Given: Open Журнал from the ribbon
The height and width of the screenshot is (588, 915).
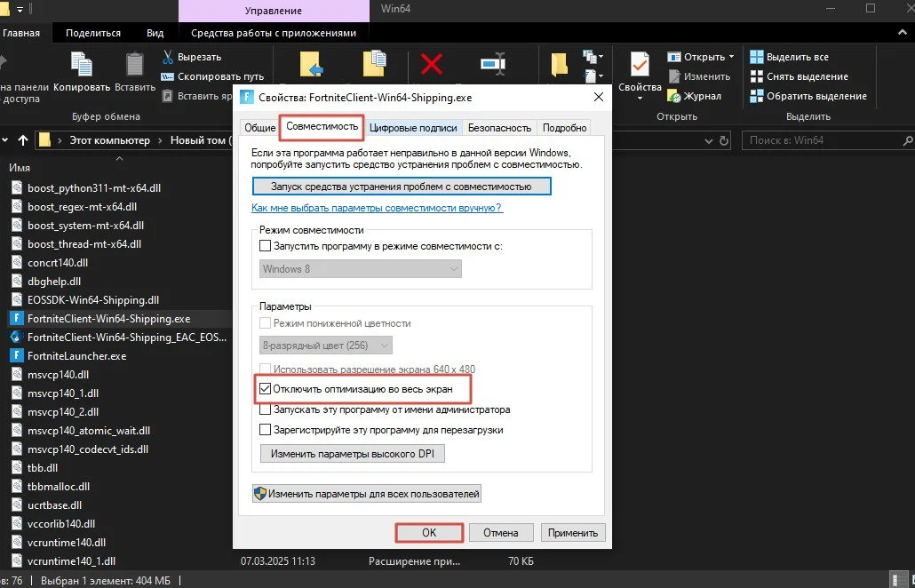Looking at the screenshot, I should [x=695, y=96].
